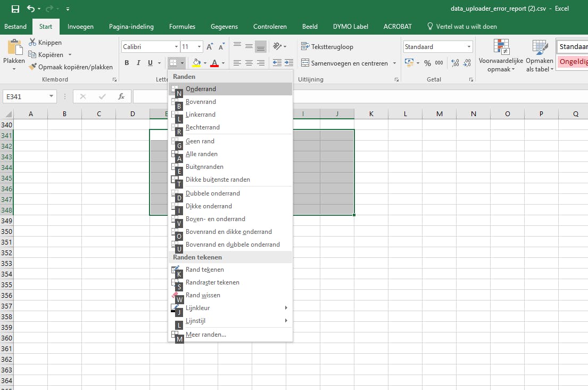This screenshot has width=588, height=390.
Task: Apply italic formatting
Action: point(139,63)
